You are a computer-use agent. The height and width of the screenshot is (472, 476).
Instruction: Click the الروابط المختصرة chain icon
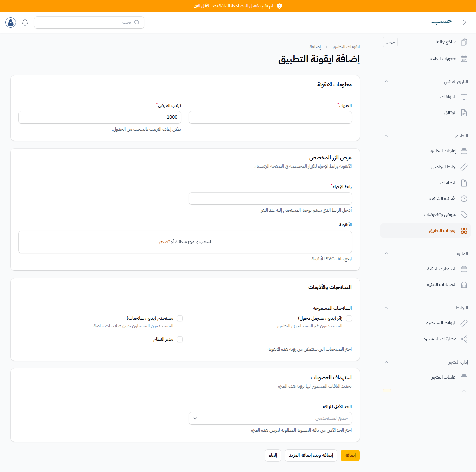pyautogui.click(x=464, y=323)
